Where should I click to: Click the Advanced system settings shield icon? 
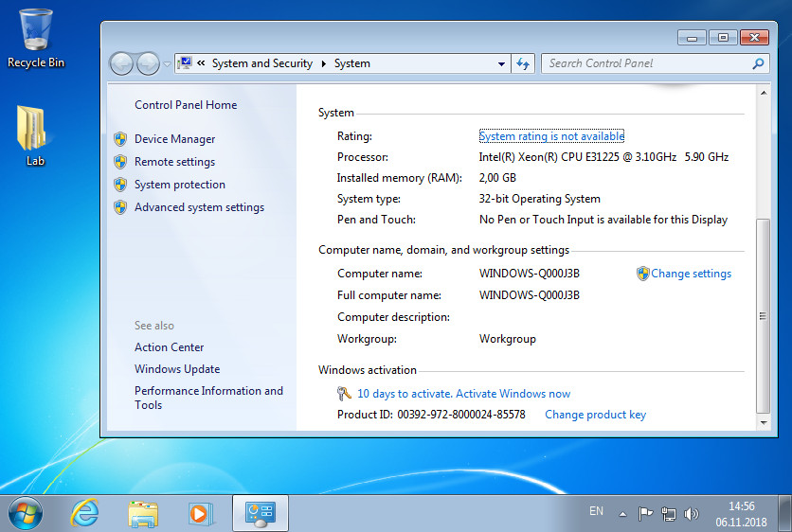coord(120,207)
